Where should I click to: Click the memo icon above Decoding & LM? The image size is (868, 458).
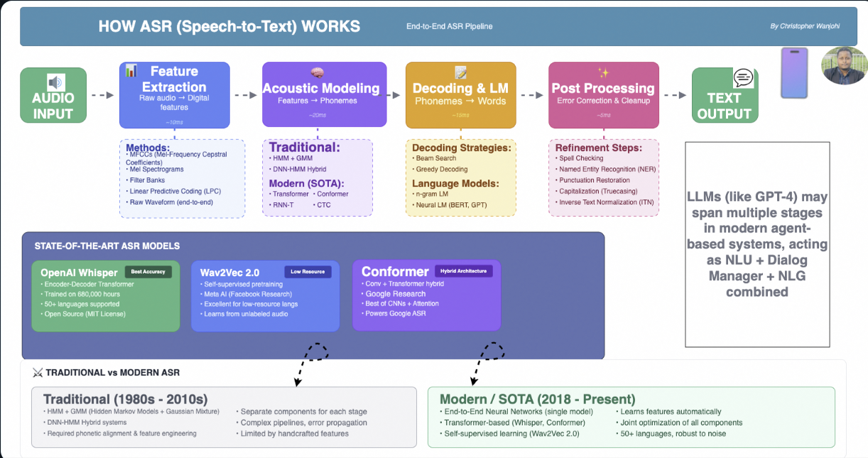point(460,72)
